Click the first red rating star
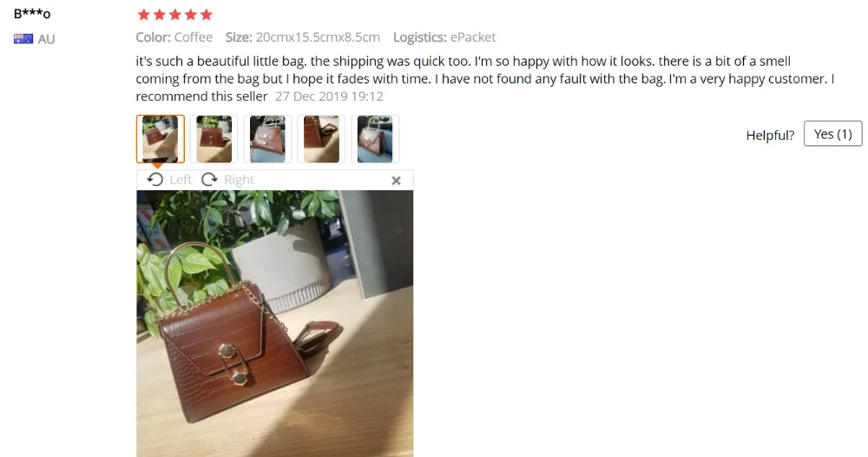This screenshot has width=868, height=457. coord(143,15)
